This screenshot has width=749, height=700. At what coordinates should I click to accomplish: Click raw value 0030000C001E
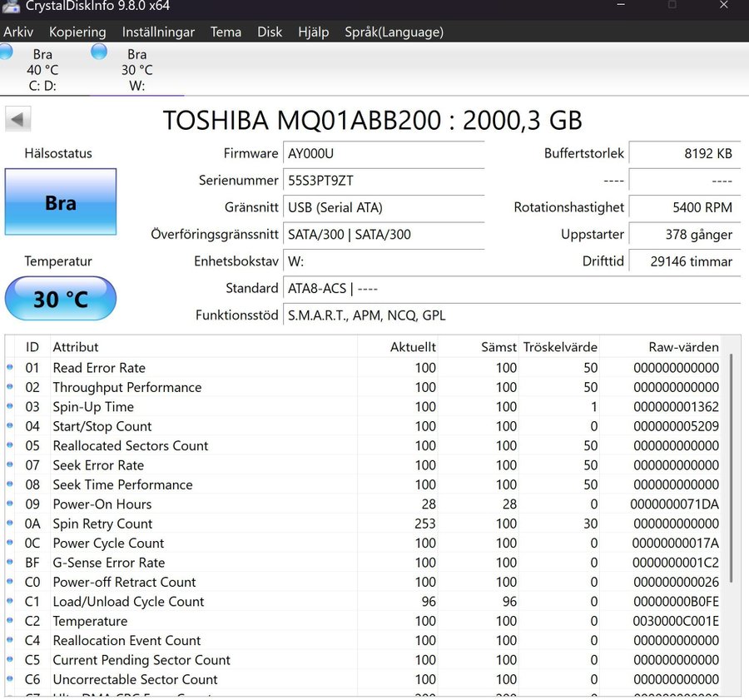pyautogui.click(x=676, y=621)
